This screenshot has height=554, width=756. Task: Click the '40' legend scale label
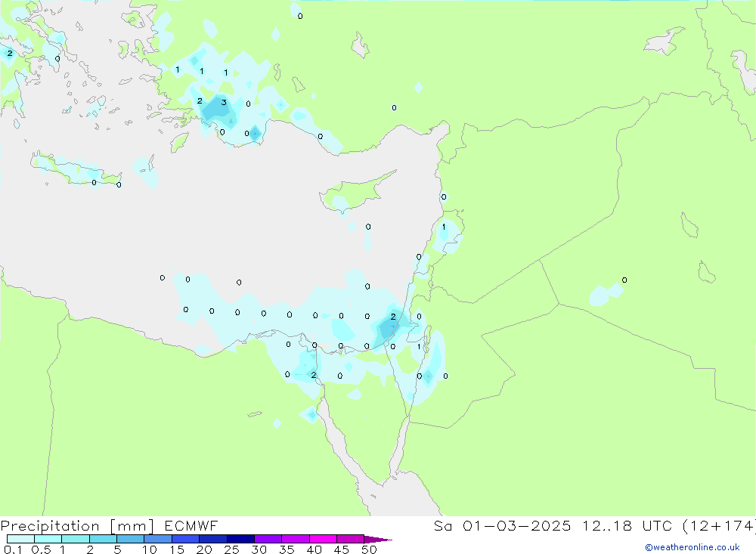point(314,549)
